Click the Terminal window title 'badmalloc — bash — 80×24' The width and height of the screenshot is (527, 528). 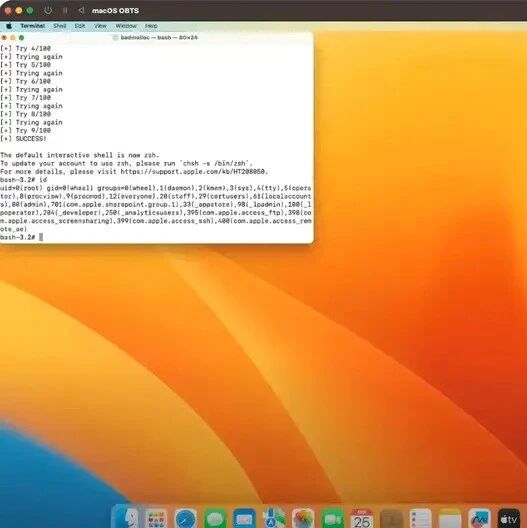pos(159,37)
